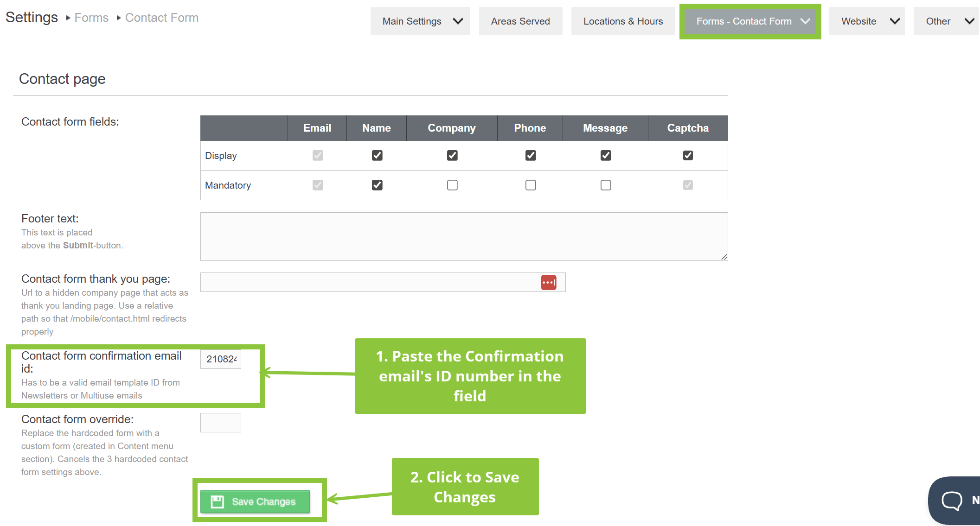Uncheck Display for Captcha column
This screenshot has width=980, height=526.
coord(688,155)
